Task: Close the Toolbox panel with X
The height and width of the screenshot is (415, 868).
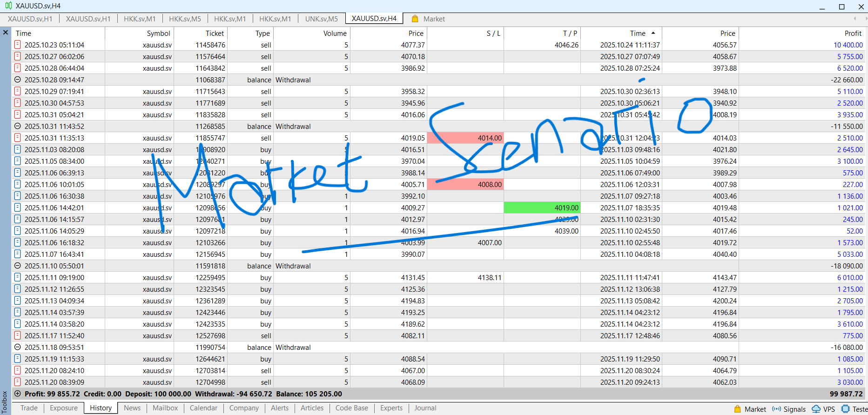Action: 6,33
